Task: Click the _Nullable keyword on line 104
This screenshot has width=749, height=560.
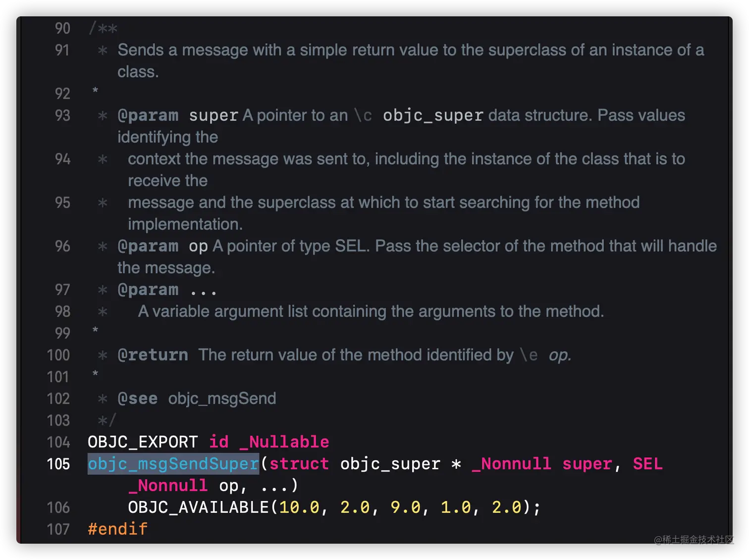Action: tap(284, 442)
